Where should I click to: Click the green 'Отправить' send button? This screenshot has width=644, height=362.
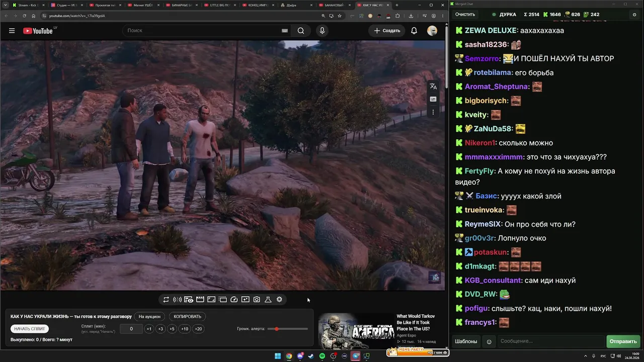623,342
